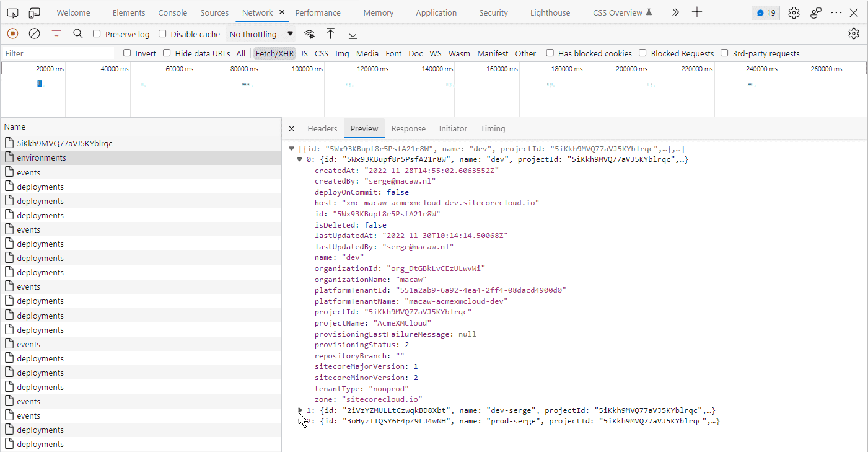This screenshot has width=868, height=452.
Task: Click the record network log icon
Action: click(12, 33)
